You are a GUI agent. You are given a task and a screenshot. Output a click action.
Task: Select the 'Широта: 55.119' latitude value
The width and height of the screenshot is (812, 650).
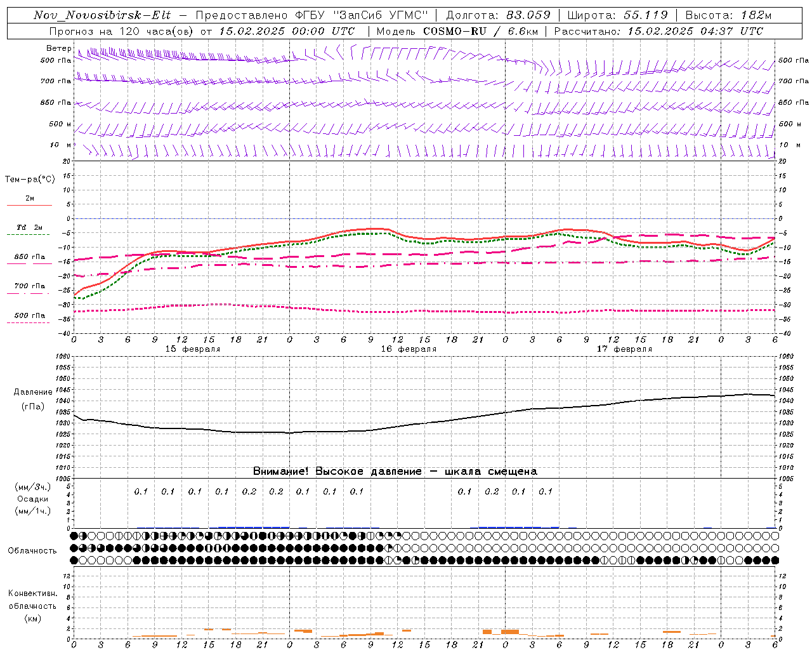click(x=618, y=15)
